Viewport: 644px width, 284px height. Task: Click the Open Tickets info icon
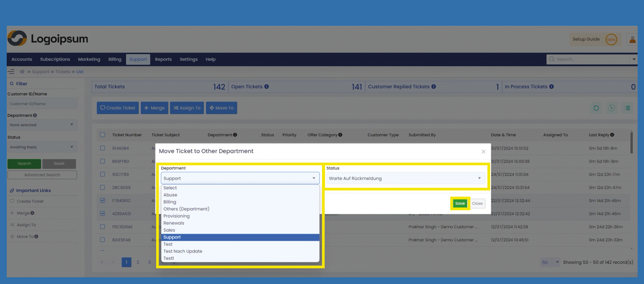click(266, 87)
